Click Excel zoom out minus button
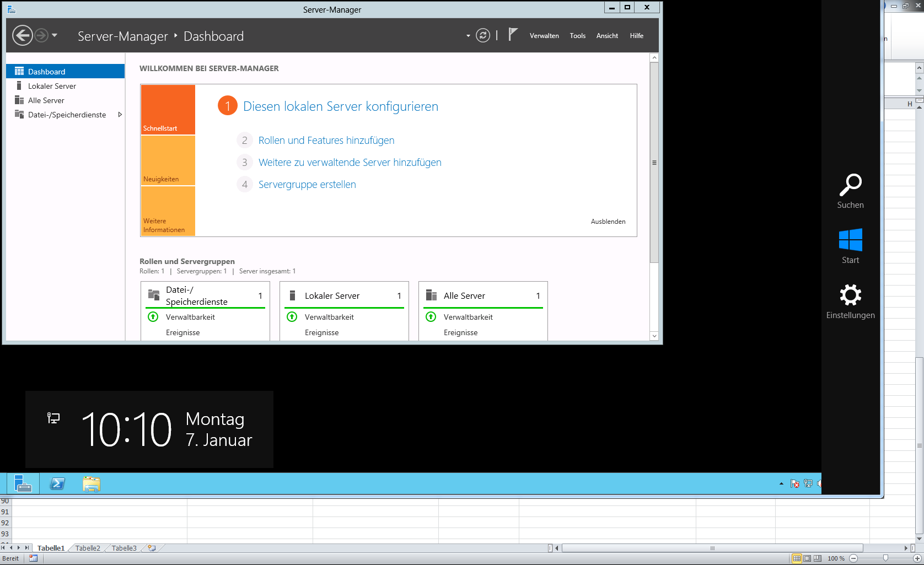Viewport: 924px width, 565px height. click(x=853, y=558)
